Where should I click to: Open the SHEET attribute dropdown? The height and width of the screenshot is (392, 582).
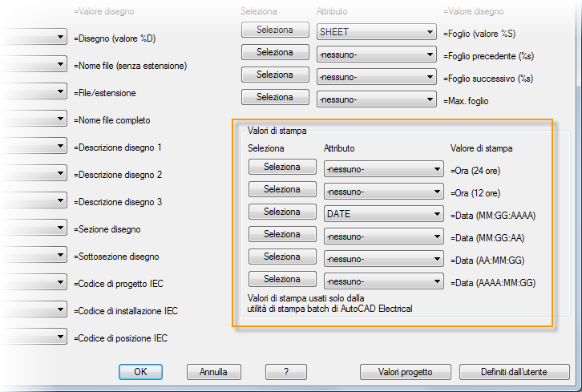pos(376,32)
